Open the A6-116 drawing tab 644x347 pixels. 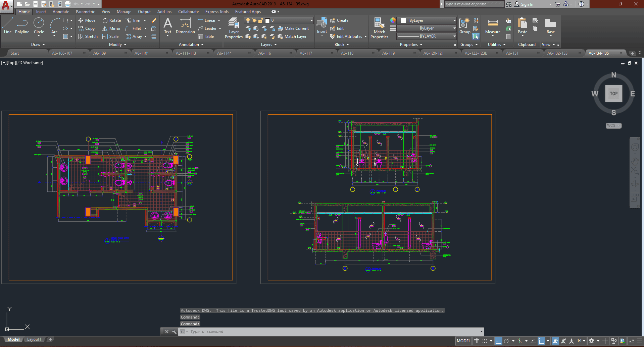(264, 53)
